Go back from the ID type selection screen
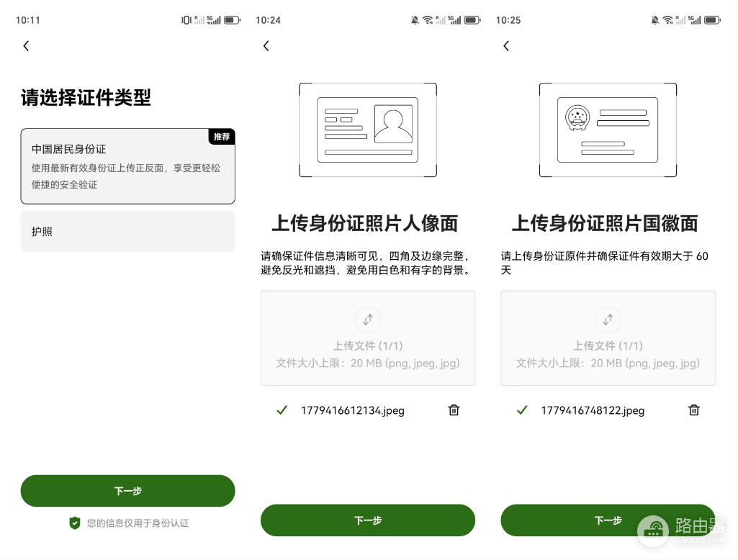The image size is (738, 560). [27, 45]
